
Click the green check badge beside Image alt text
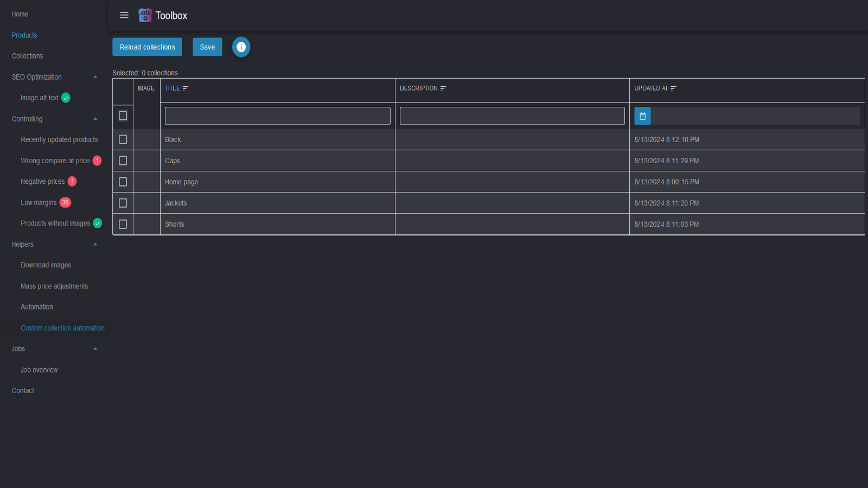66,98
